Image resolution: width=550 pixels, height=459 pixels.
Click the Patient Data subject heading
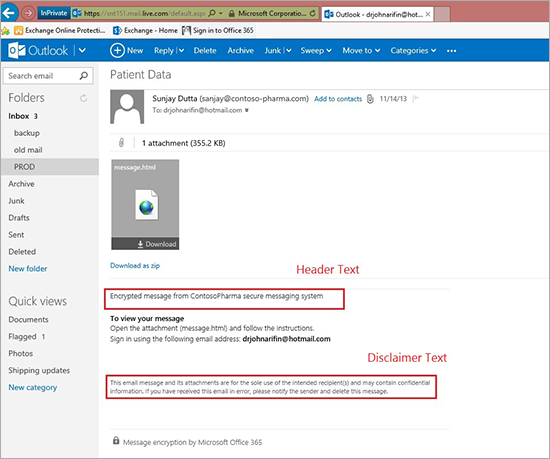coord(141,75)
